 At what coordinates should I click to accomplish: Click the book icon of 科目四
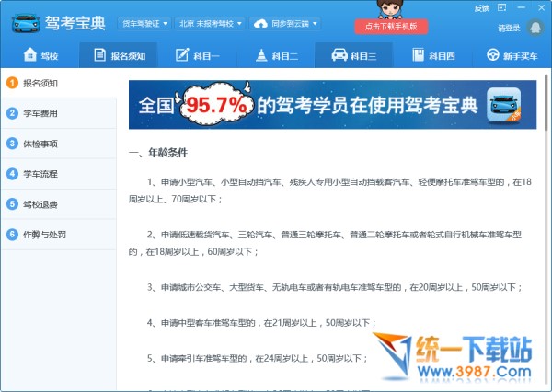click(x=418, y=55)
